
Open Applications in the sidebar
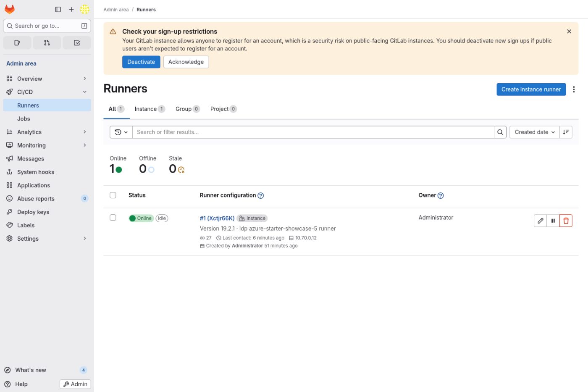pos(47,185)
